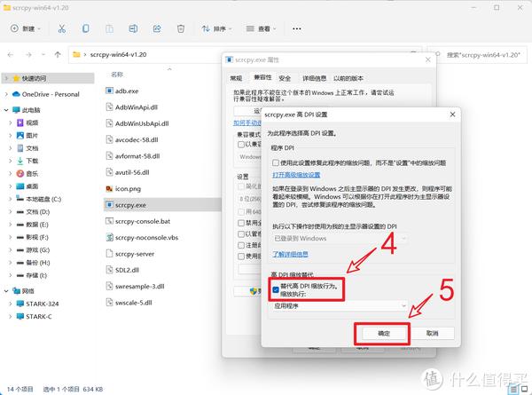Viewport: 532px width, 395px height.
Task: Click the 如何手动 help link in properties
Action: (247, 122)
